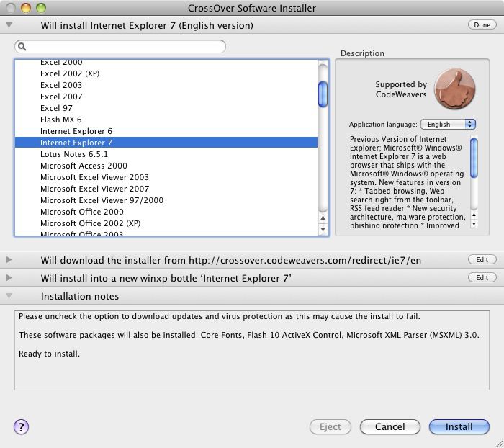
Task: Edit the winxp bottle settings
Action: click(x=482, y=277)
